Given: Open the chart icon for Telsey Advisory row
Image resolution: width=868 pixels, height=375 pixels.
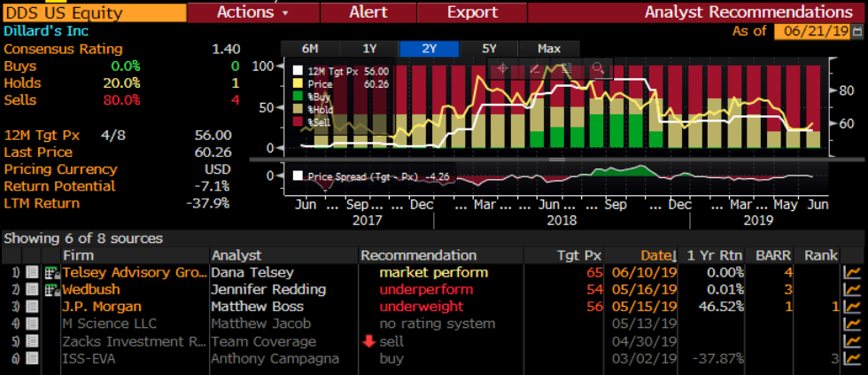Looking at the screenshot, I should (x=853, y=273).
